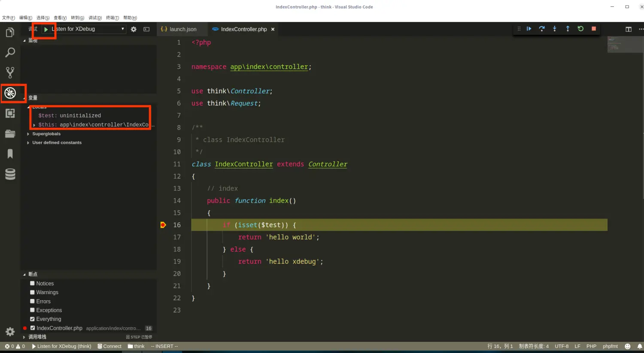Stop the debug session

(594, 29)
